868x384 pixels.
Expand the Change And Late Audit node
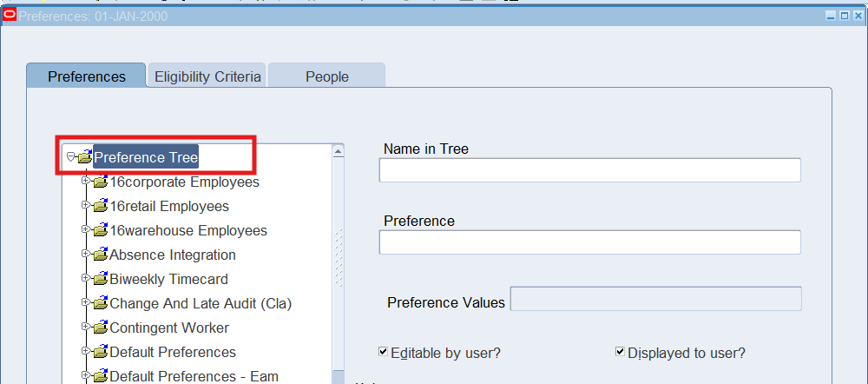coord(85,303)
